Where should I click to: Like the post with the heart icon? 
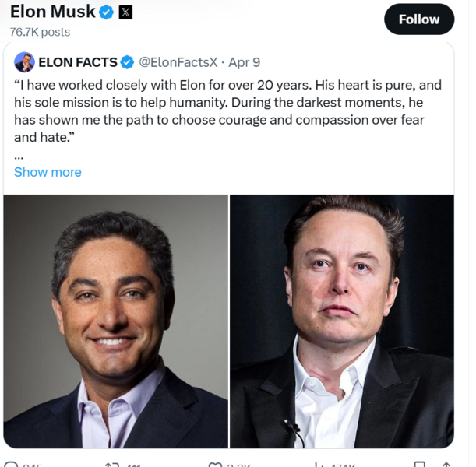pyautogui.click(x=215, y=464)
